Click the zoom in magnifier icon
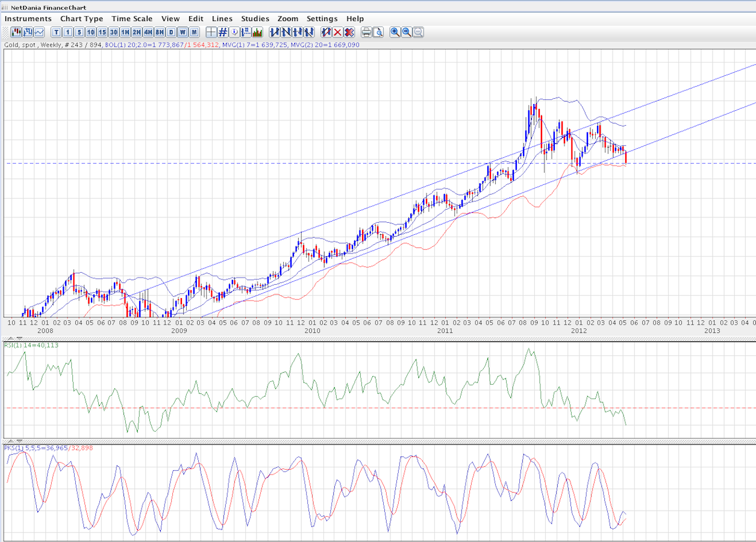The height and width of the screenshot is (542, 756). tap(395, 32)
